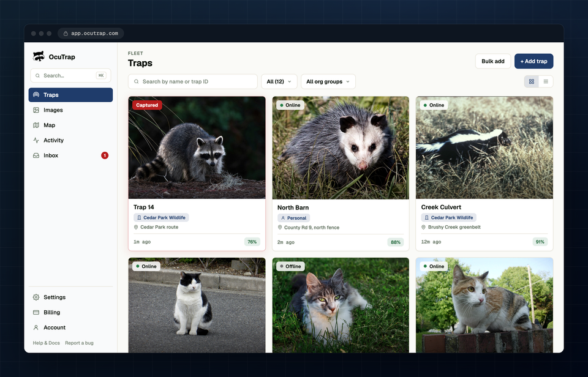The image size is (588, 377).
Task: Click the OcuTrap raccoon logo
Action: 39,56
